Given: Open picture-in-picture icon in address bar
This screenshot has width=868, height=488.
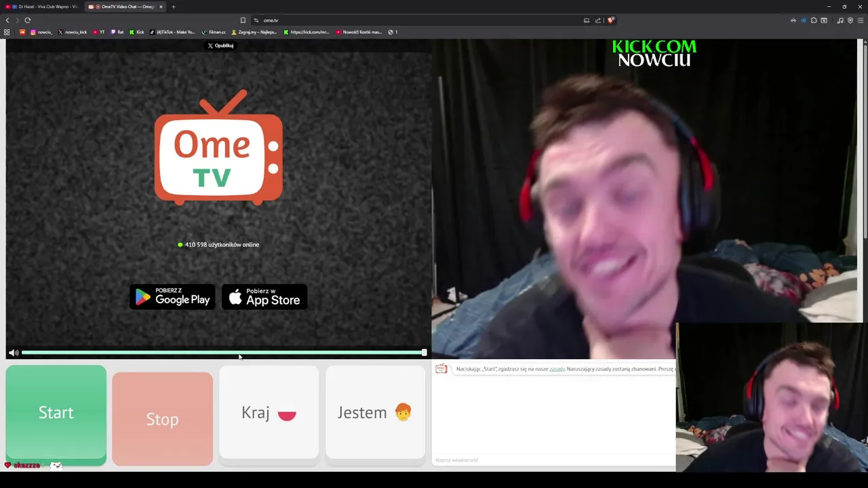Looking at the screenshot, I should [x=587, y=20].
